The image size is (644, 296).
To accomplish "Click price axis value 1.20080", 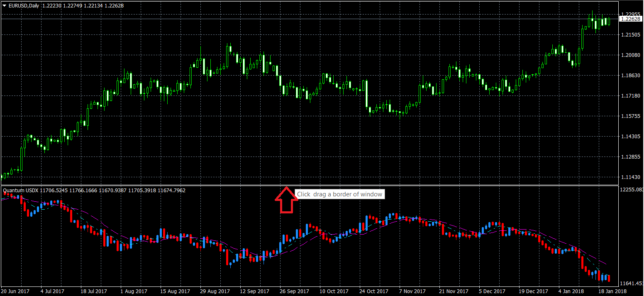I will point(630,55).
